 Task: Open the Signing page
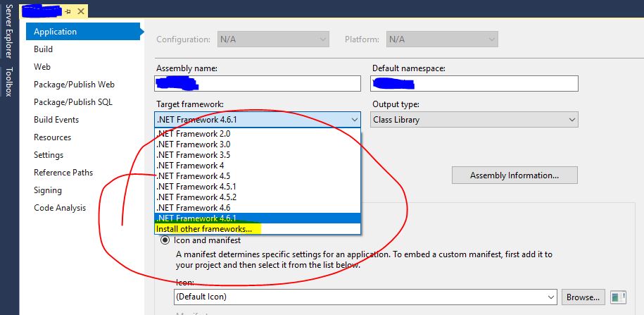(x=48, y=190)
